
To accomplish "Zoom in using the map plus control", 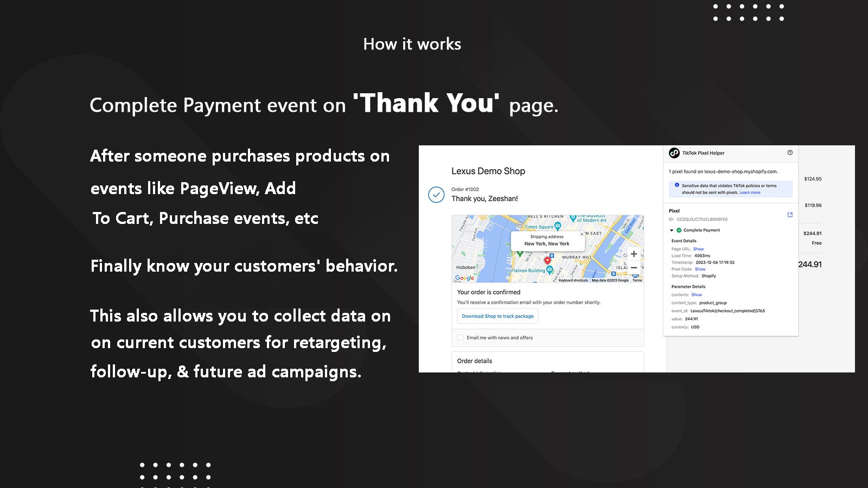I will click(x=634, y=254).
